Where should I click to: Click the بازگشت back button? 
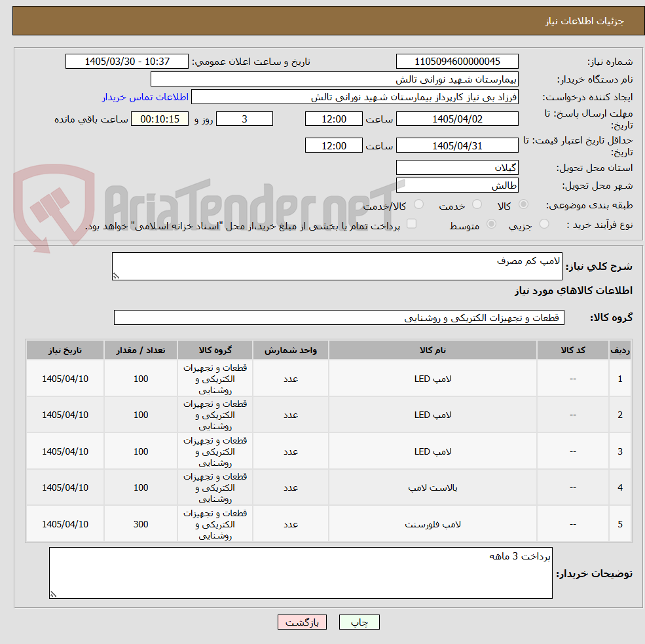(x=302, y=622)
